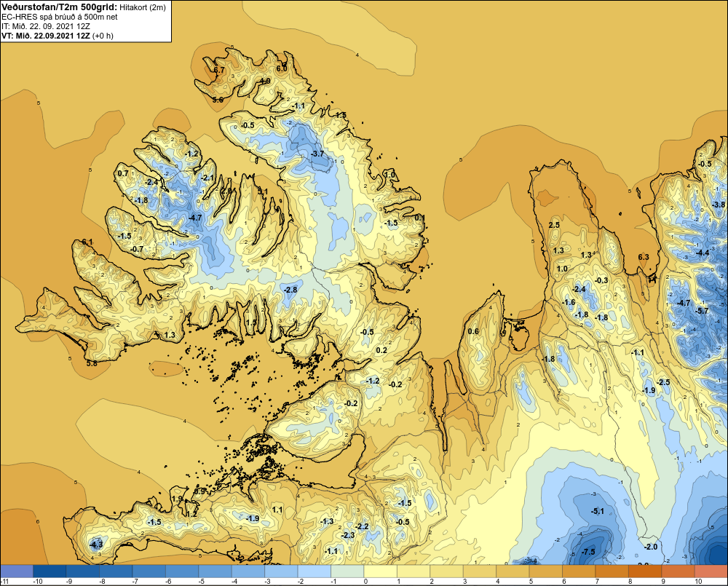Click the '-2.1' temperature value
The width and height of the screenshot is (728, 586).
[207, 178]
